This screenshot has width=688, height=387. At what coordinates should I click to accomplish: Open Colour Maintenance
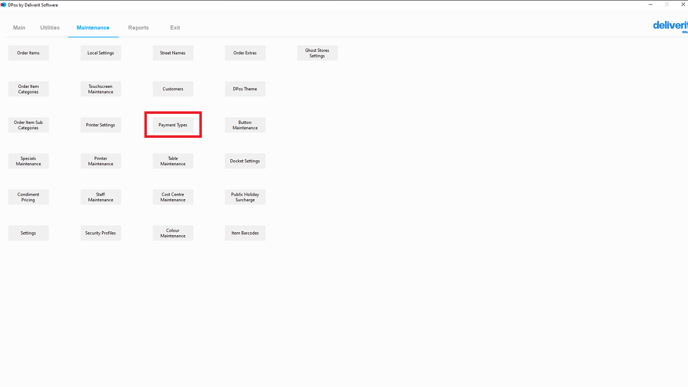coord(173,233)
